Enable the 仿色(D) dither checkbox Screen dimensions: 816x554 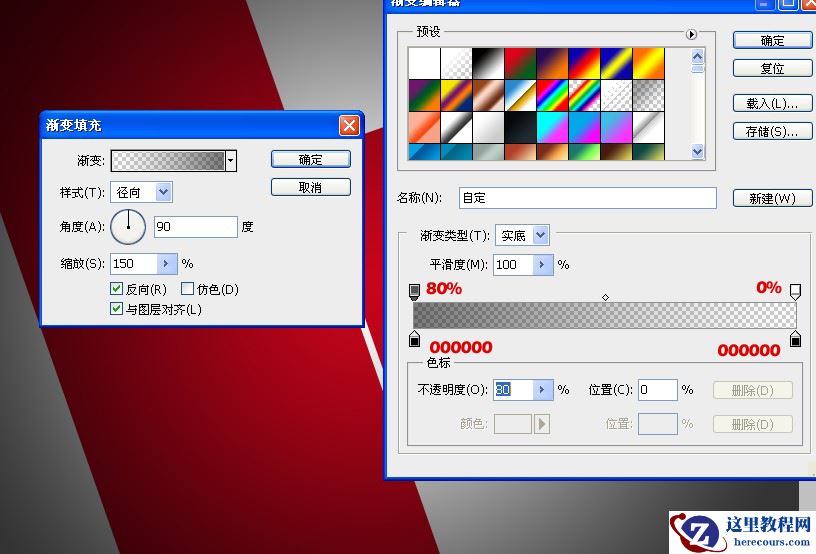click(x=187, y=289)
